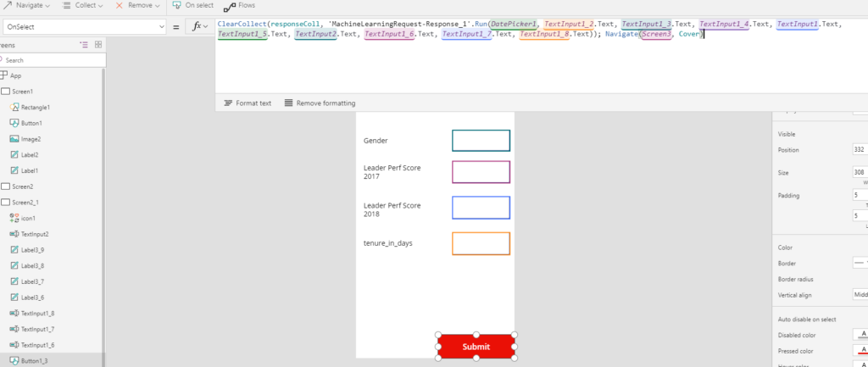The width and height of the screenshot is (868, 367).
Task: Select icon1 in the tree view
Action: click(27, 218)
